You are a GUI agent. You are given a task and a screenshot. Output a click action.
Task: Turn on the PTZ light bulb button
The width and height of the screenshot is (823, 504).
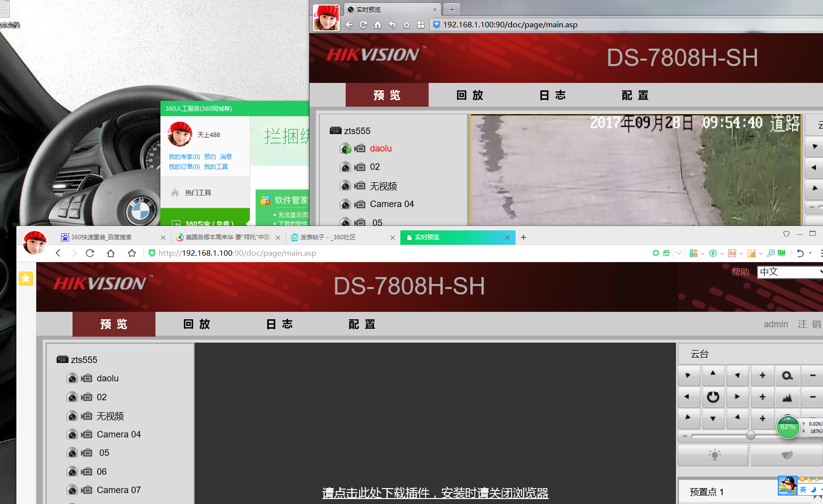point(713,455)
